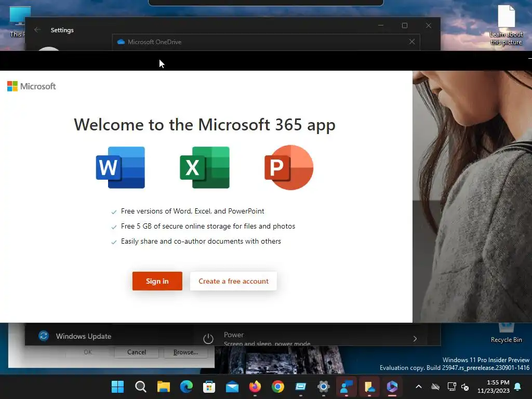The height and width of the screenshot is (399, 532).
Task: Open Microsoft Store from the taskbar
Action: (209, 387)
